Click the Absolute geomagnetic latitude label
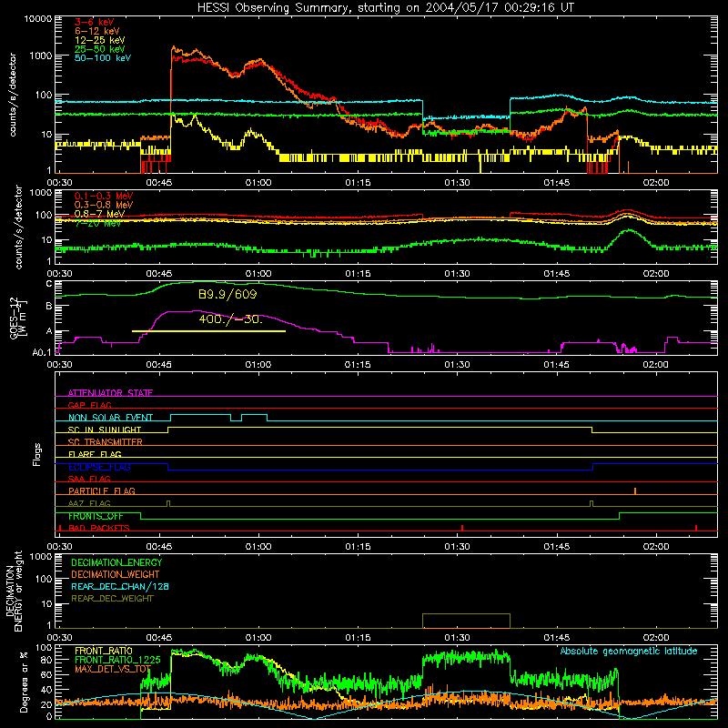This screenshot has width=728, height=728. tap(629, 651)
